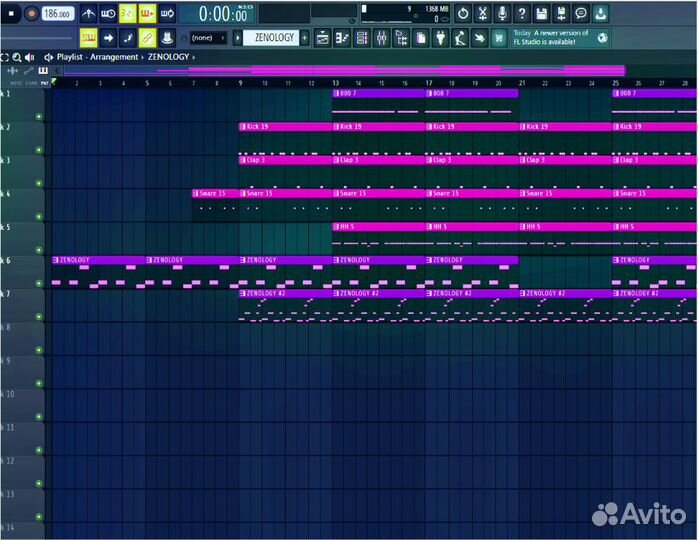Click the Stop button in transport

(11, 14)
